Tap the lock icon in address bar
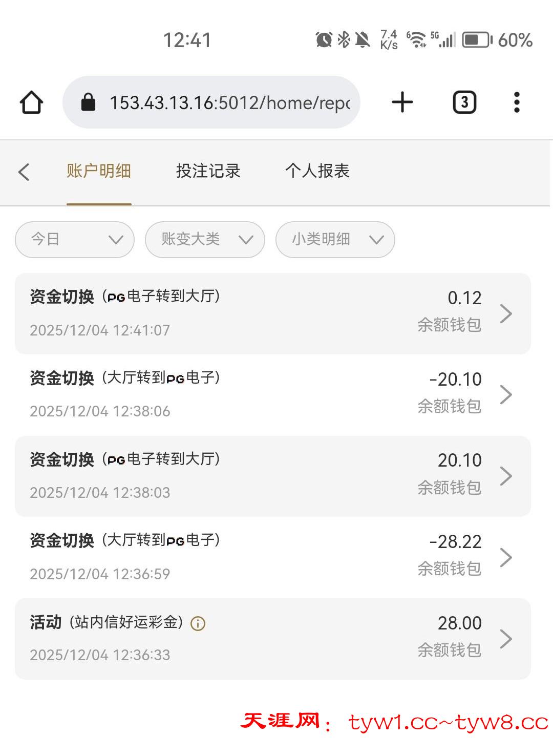 coord(89,102)
